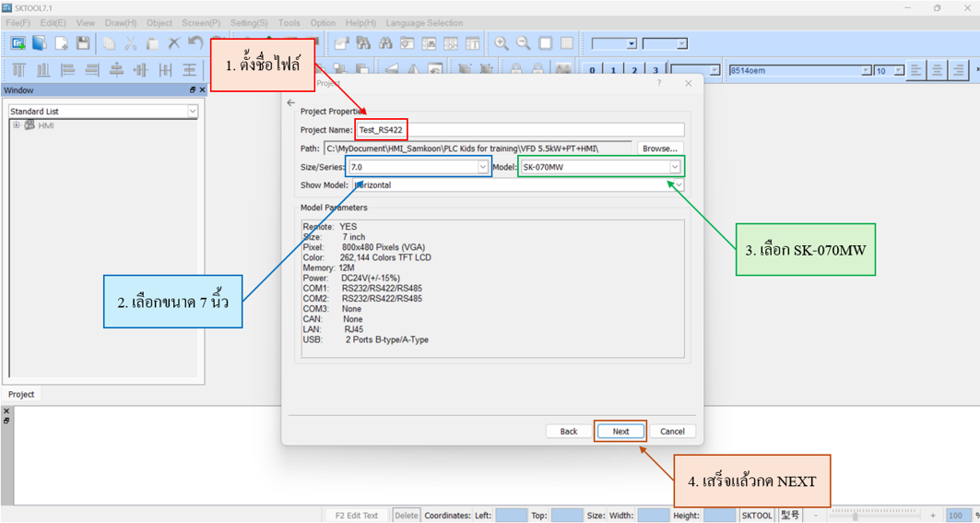
Task: Click the back arrow in the project dialog
Action: (291, 103)
